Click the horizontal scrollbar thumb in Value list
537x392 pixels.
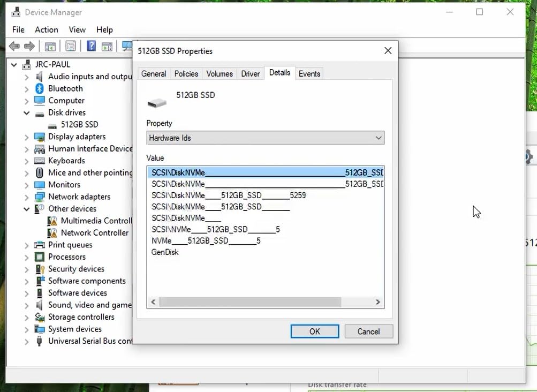pos(250,302)
